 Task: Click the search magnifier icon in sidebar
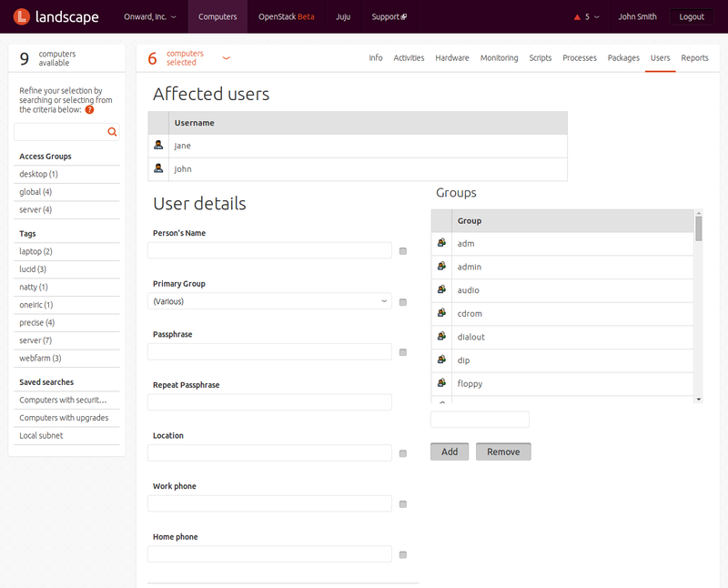[x=112, y=132]
